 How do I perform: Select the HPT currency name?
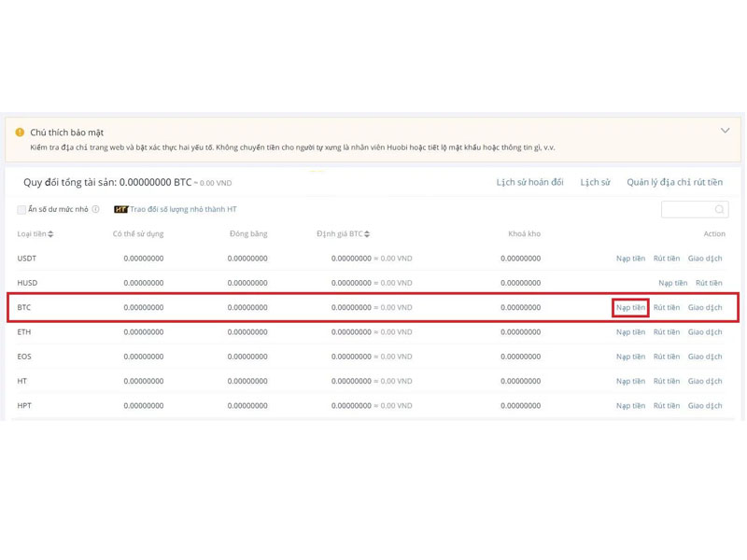click(24, 406)
